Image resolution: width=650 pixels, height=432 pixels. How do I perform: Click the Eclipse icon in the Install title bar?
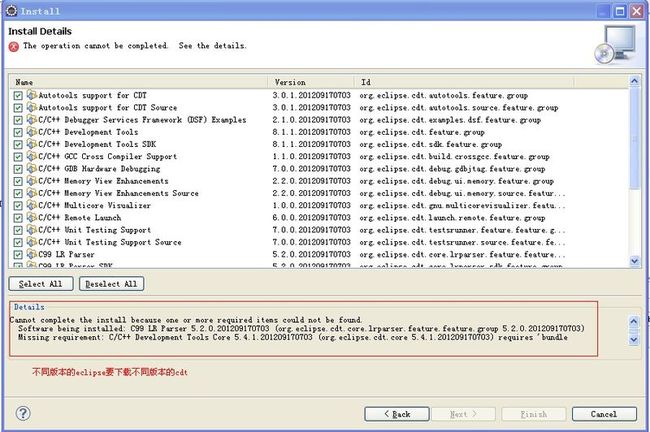point(12,11)
